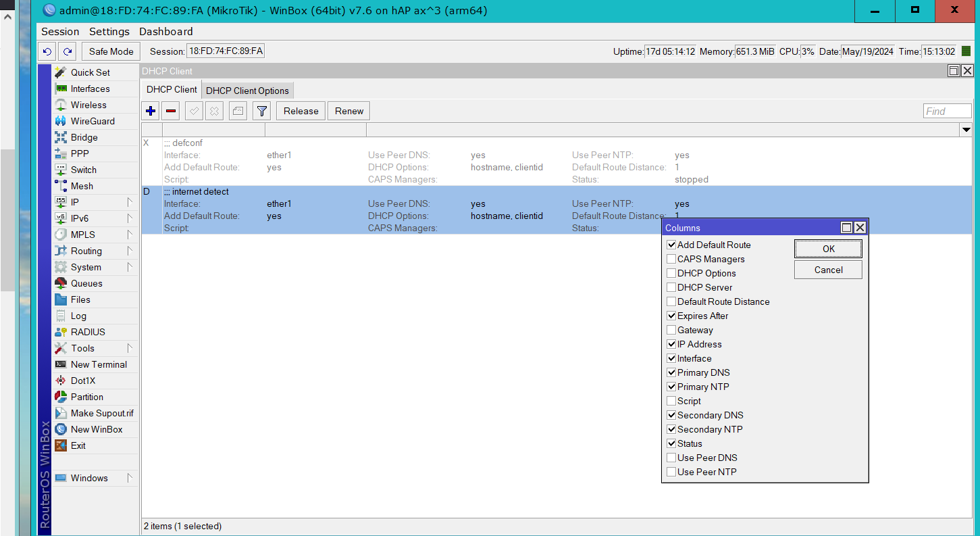This screenshot has width=980, height=536.
Task: Open the WireGuard section
Action: [88, 121]
